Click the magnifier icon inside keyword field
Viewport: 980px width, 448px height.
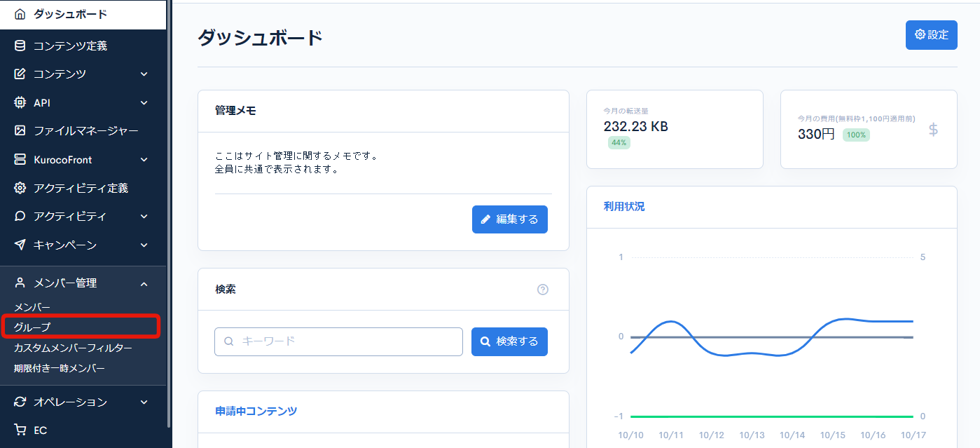[x=228, y=341]
